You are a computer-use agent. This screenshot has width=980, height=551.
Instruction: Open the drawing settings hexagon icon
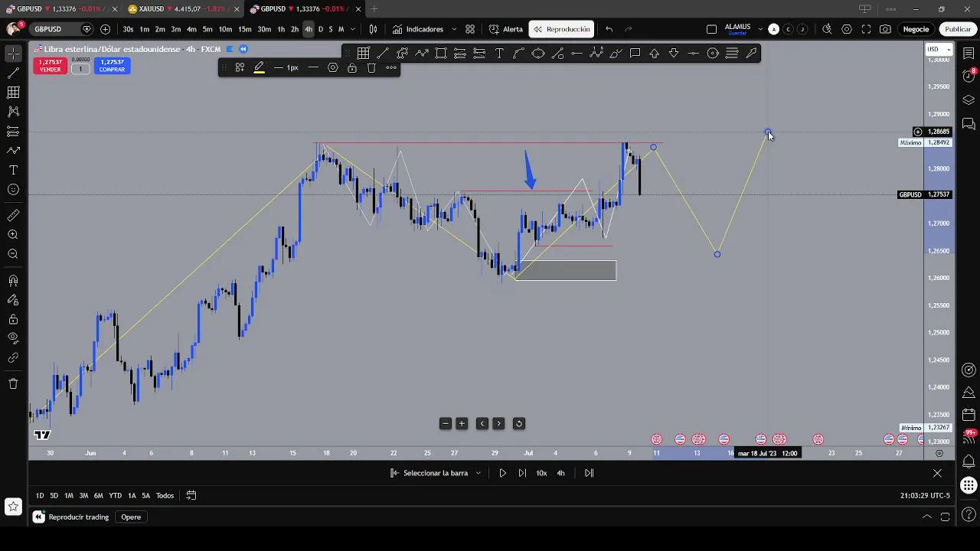[x=333, y=67]
